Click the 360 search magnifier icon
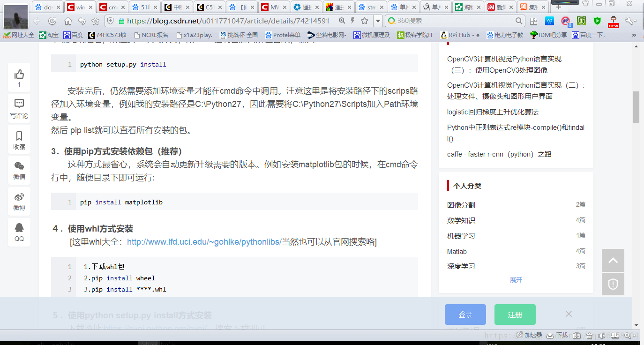 tap(519, 21)
